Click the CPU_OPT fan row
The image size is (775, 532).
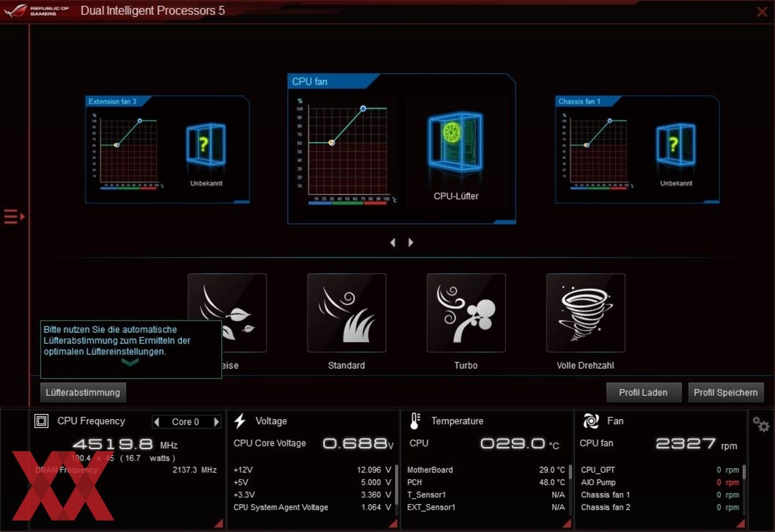660,470
